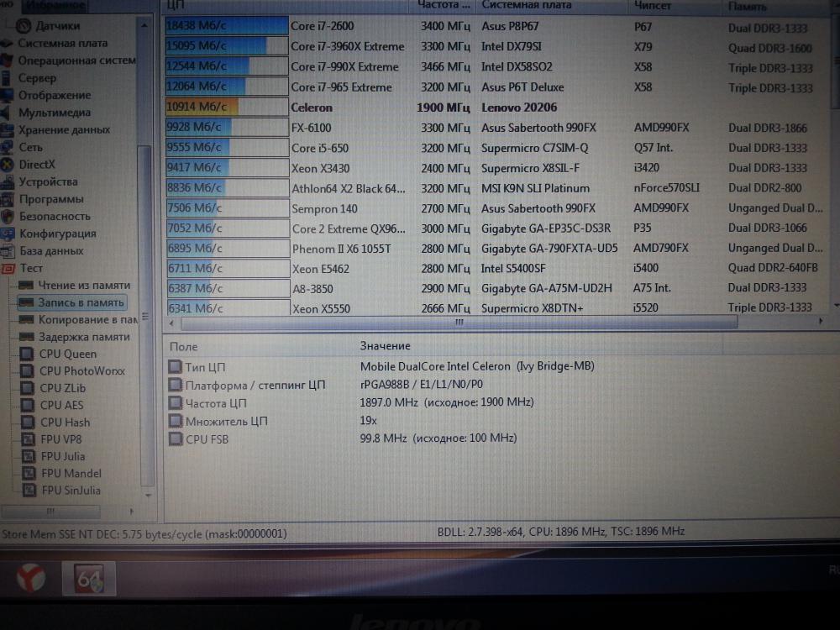This screenshot has height=630, width=840.
Task: Click the icon beside Платформа / степпинг ЦП
Action: point(176,385)
